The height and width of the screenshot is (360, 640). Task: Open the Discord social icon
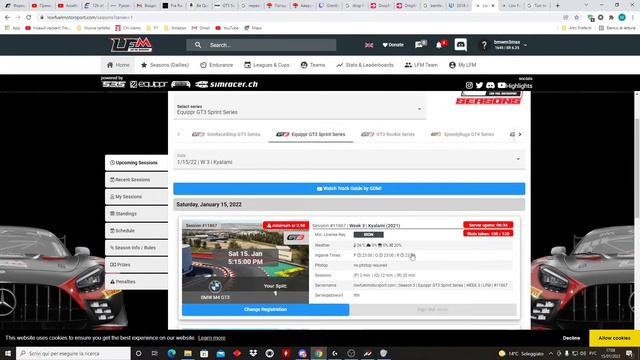[490, 85]
